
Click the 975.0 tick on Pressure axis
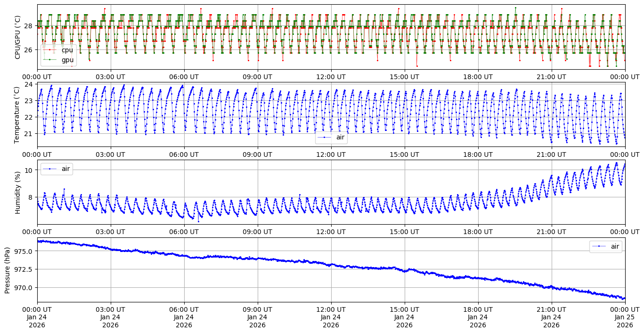(24, 251)
